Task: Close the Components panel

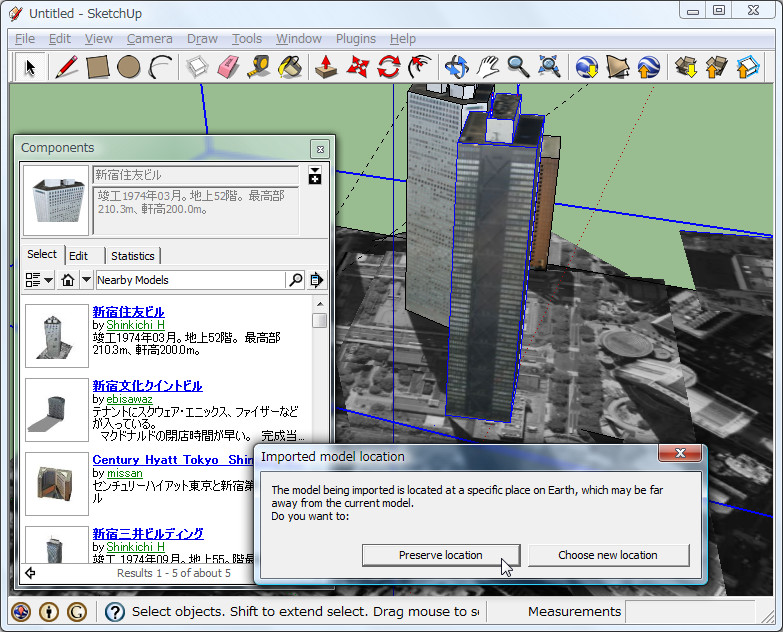Action: coord(320,149)
